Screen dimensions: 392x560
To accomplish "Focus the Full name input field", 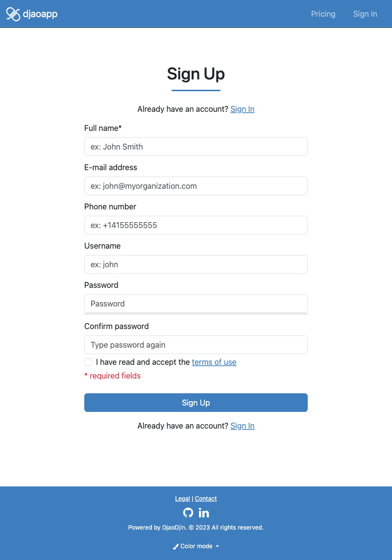I will (x=196, y=147).
